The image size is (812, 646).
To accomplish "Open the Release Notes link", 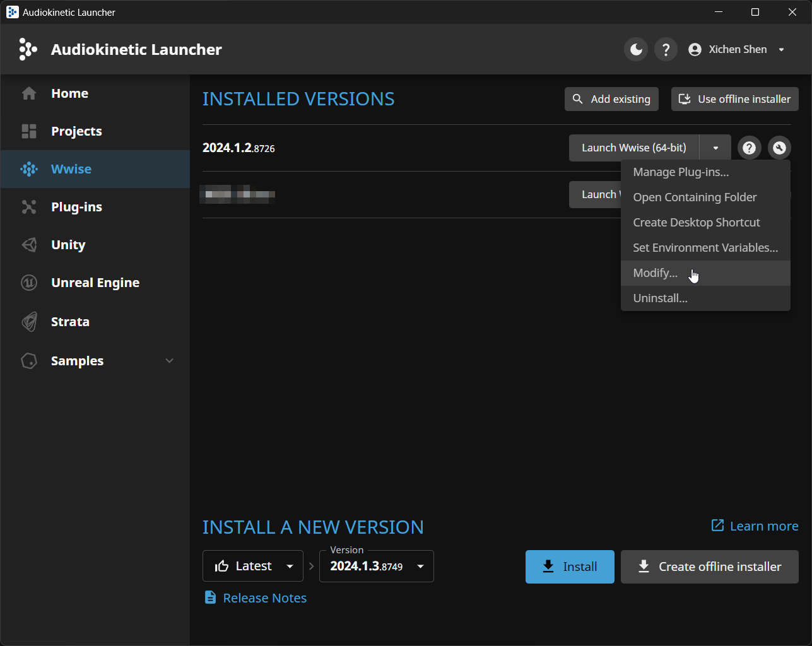I will click(256, 598).
